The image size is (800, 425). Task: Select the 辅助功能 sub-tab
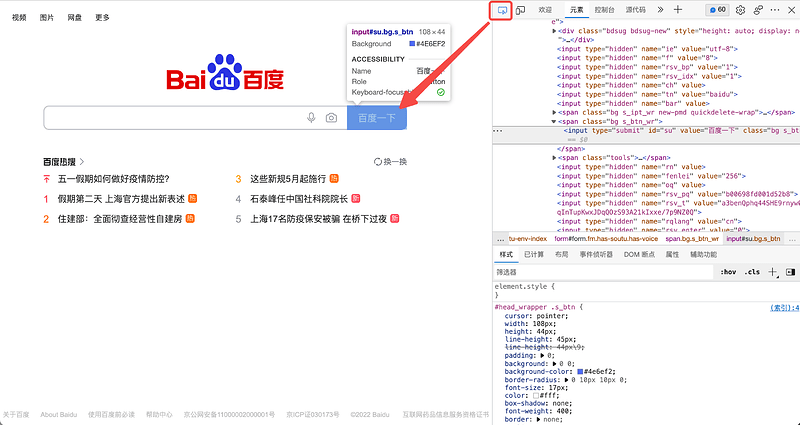704,255
